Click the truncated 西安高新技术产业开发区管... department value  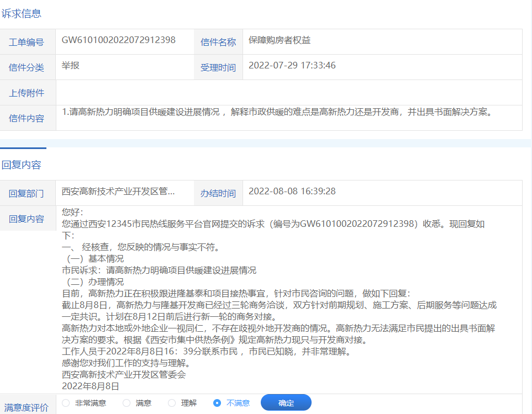pos(118,192)
